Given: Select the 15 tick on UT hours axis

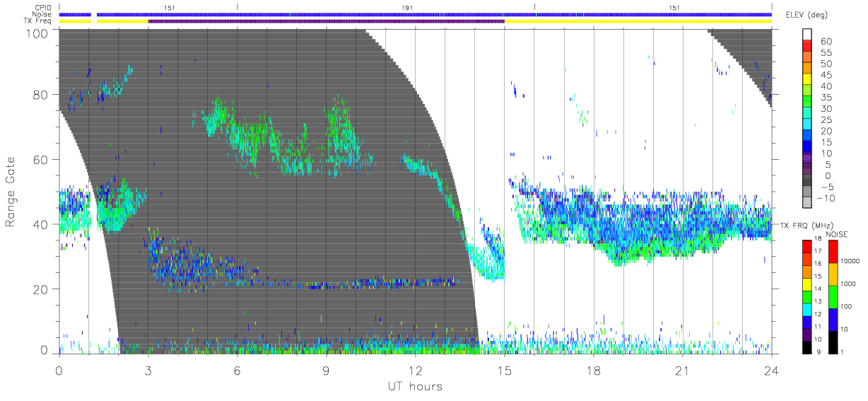Looking at the screenshot, I should (x=504, y=370).
